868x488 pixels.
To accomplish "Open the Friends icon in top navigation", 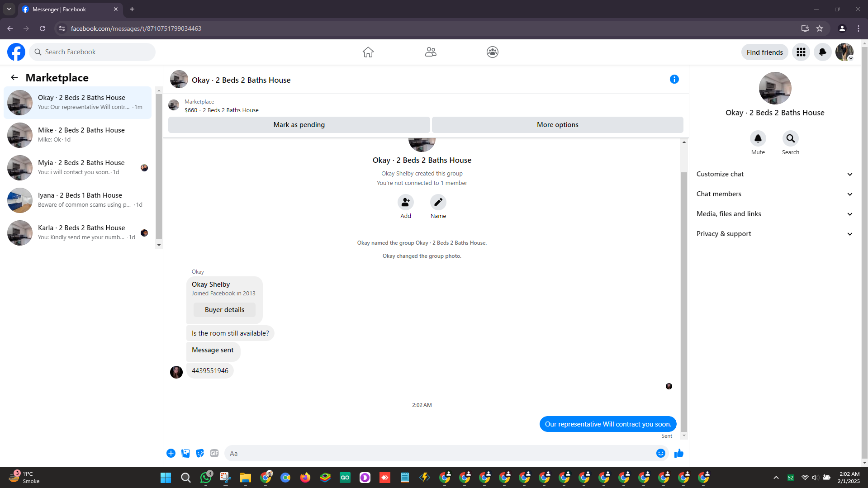I will pyautogui.click(x=431, y=52).
